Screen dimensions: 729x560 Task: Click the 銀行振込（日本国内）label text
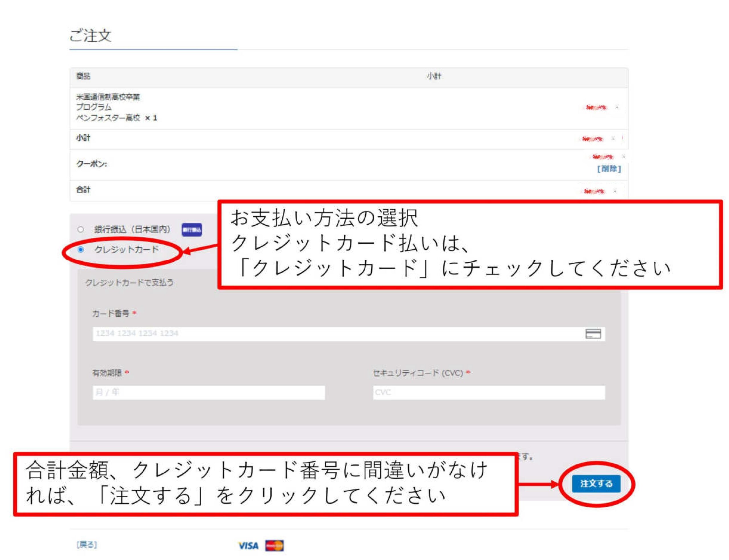tap(132, 229)
